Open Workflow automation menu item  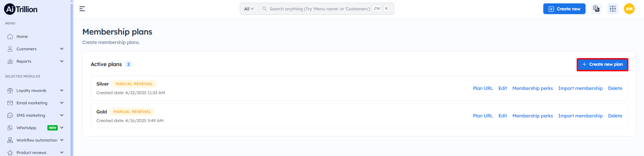pos(37,140)
